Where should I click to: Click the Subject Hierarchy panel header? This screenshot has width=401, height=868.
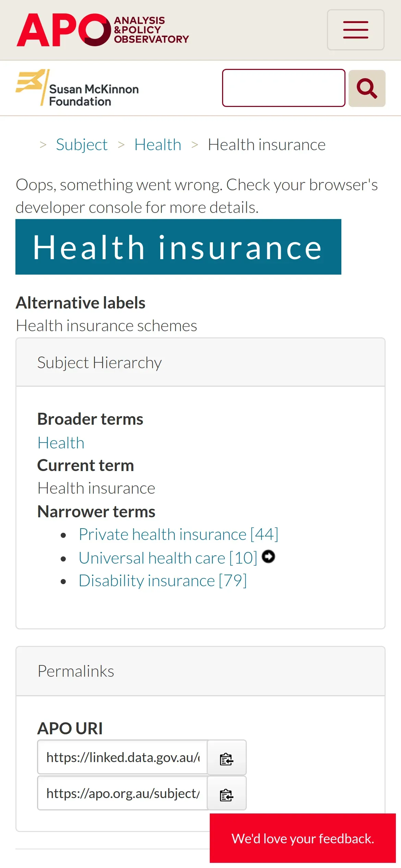pos(200,363)
